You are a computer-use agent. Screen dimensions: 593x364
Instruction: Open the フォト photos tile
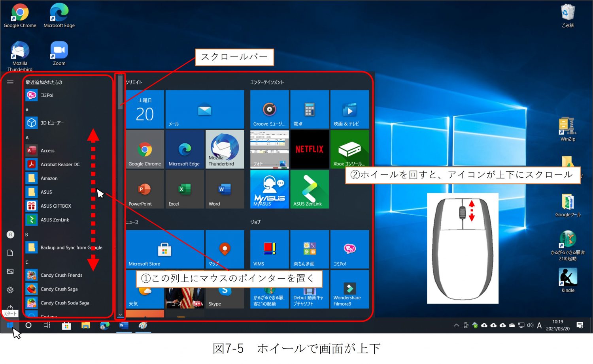click(x=269, y=149)
